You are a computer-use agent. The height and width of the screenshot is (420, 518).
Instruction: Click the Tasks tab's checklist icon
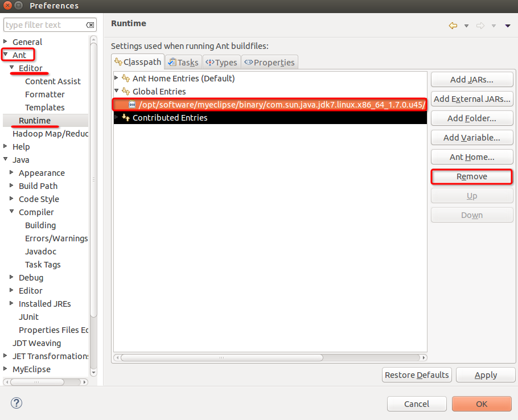[172, 61]
